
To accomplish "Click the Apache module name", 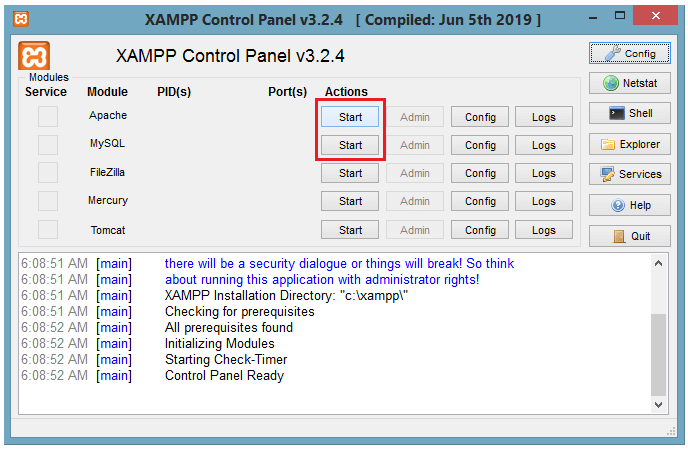I will click(x=108, y=115).
